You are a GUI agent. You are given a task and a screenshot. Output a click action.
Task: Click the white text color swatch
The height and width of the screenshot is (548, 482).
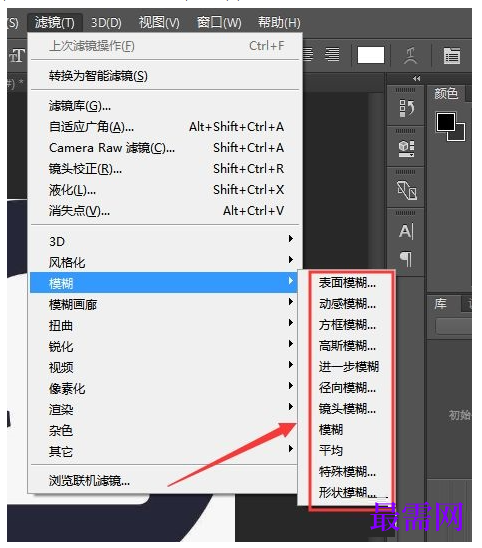pyautogui.click(x=371, y=55)
